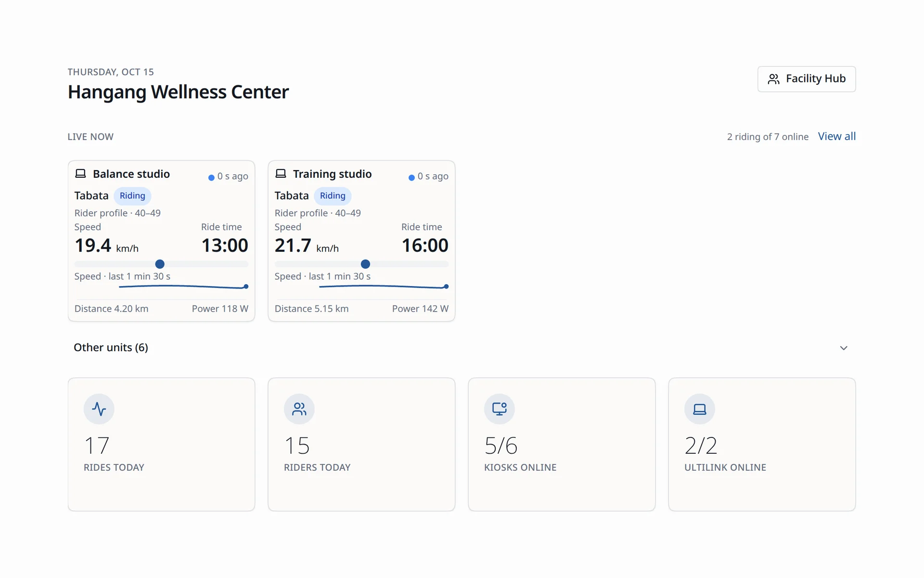
Task: Click the Riding badge on Training studio
Action: (333, 196)
